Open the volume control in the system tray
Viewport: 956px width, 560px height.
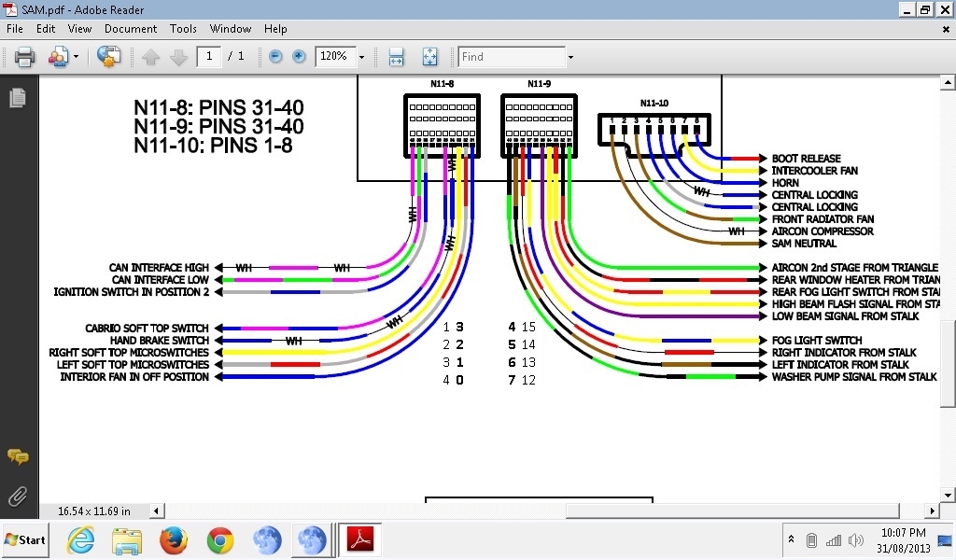click(856, 539)
